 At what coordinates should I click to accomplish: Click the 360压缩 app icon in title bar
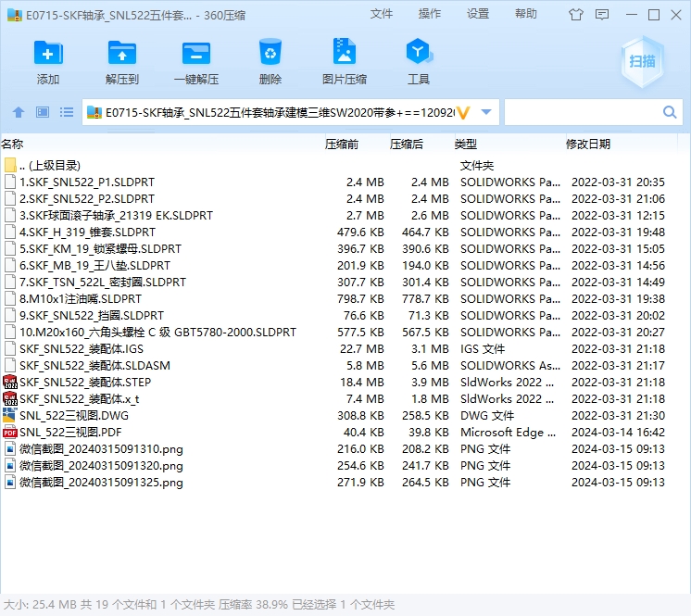point(15,16)
